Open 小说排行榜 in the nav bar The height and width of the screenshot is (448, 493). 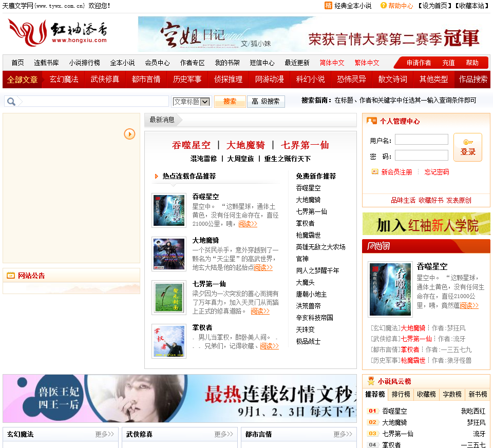(x=85, y=63)
